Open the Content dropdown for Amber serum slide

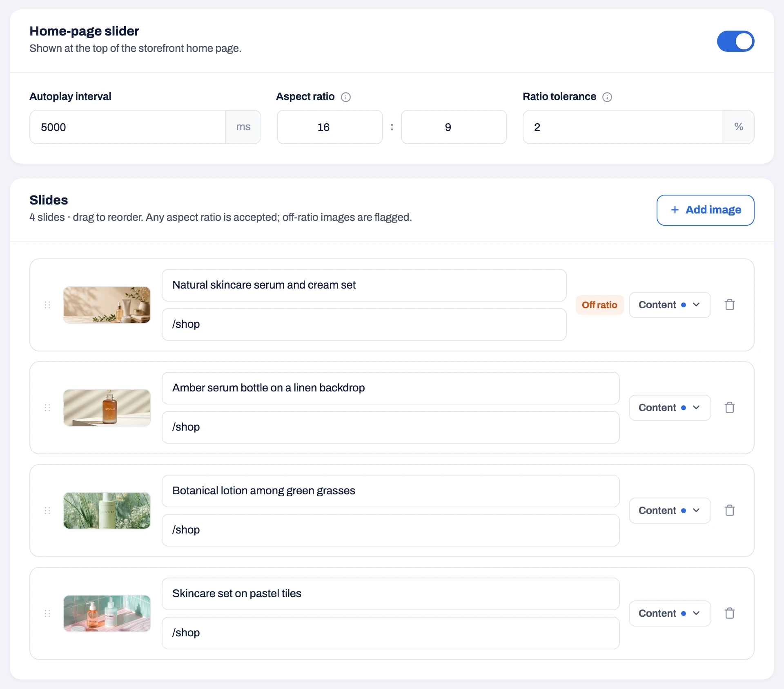(x=670, y=408)
